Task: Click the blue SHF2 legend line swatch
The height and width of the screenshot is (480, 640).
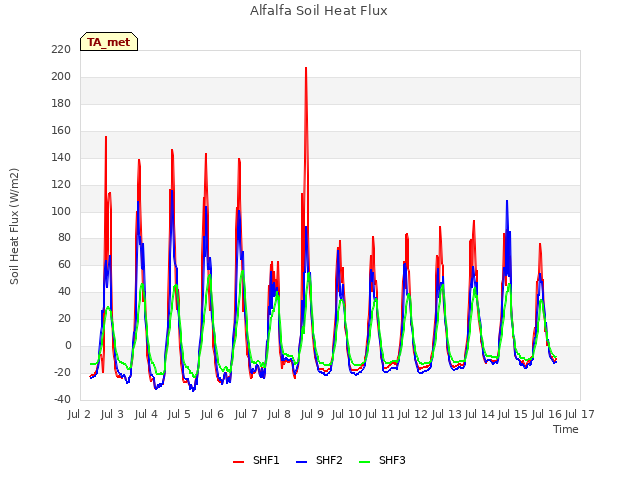Action: coord(301,462)
